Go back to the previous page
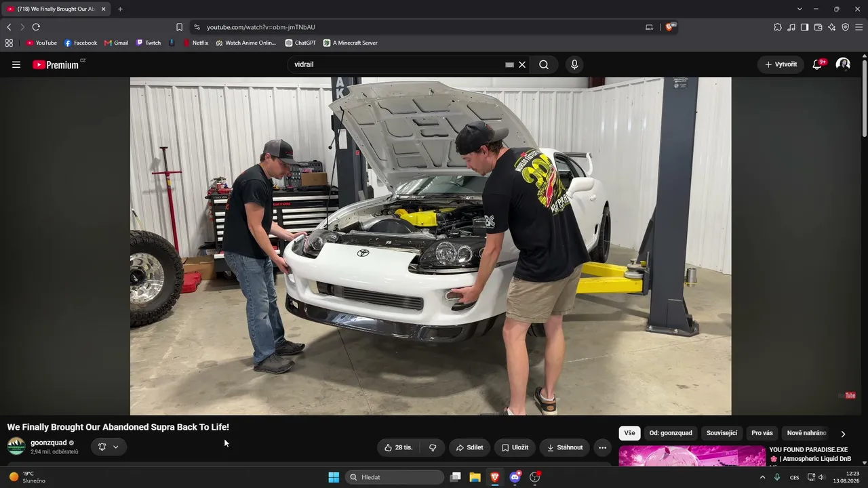 point(9,27)
